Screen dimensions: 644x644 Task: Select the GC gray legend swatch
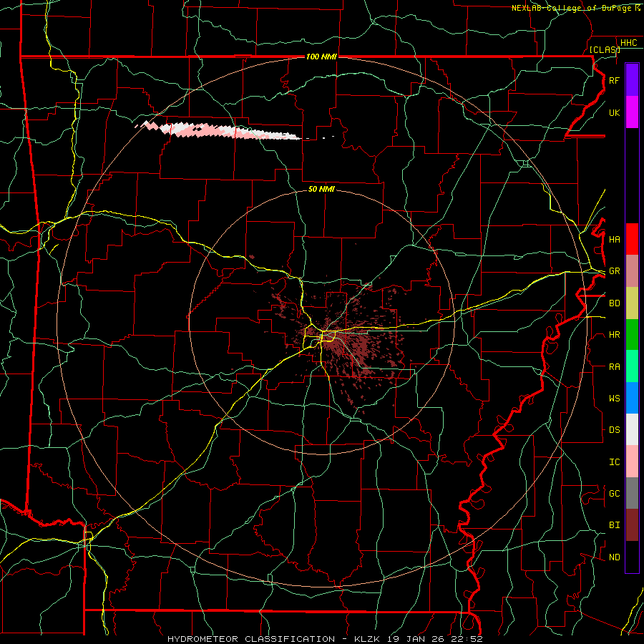click(x=632, y=493)
